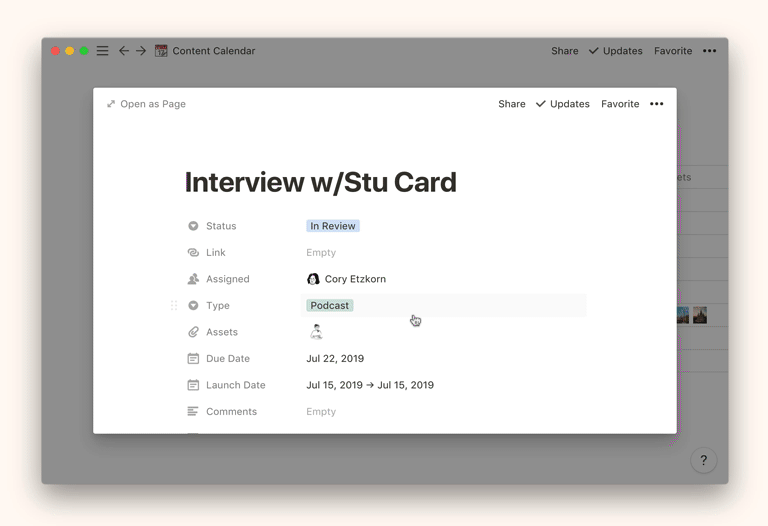Click Share in the modal header
The image size is (768, 526).
[x=511, y=104]
